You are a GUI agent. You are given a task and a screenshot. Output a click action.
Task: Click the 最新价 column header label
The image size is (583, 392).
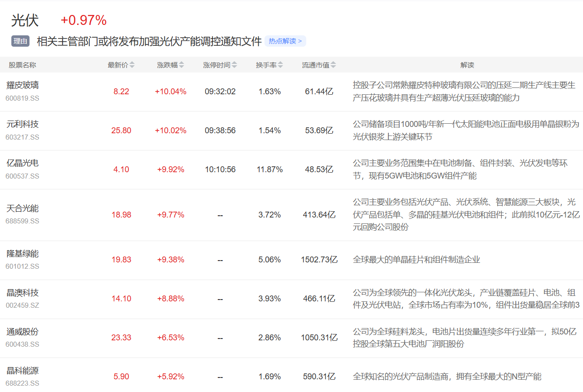(x=118, y=65)
